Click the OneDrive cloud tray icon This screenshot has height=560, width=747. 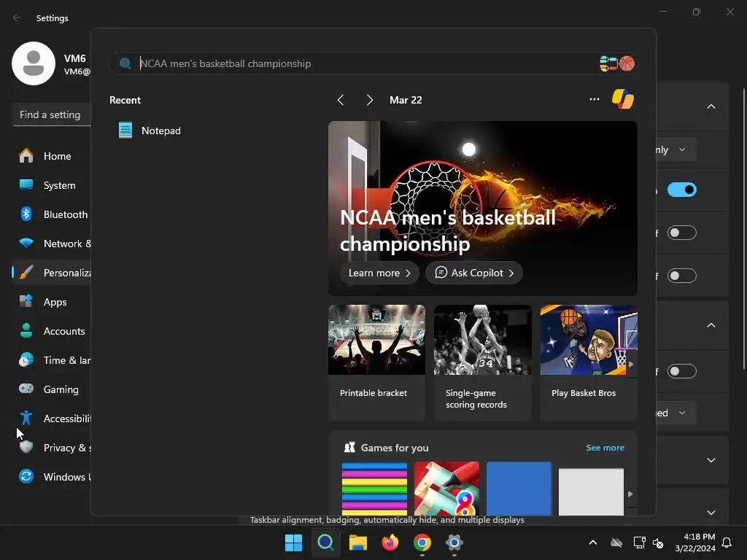pyautogui.click(x=616, y=542)
